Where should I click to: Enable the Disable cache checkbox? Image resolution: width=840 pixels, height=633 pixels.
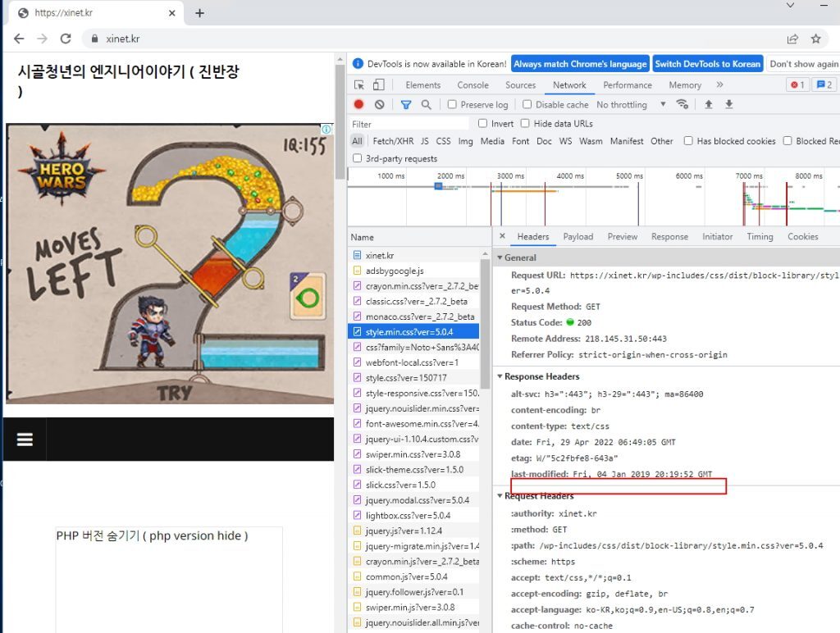tap(527, 104)
